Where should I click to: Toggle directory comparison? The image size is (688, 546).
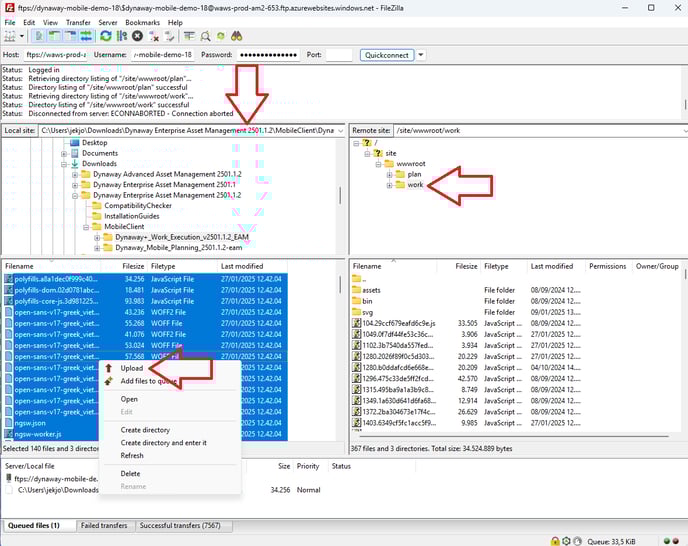(205, 36)
